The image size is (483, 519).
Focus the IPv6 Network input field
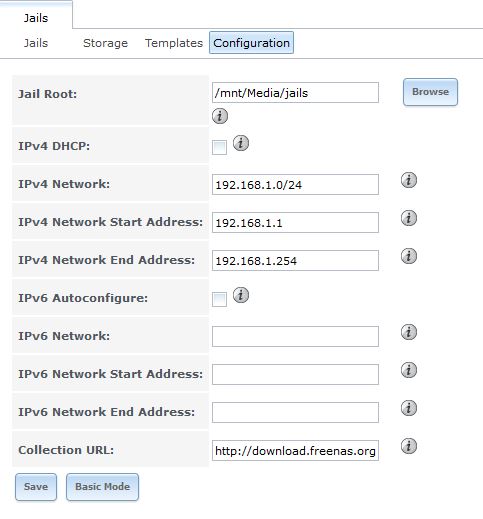point(295,336)
